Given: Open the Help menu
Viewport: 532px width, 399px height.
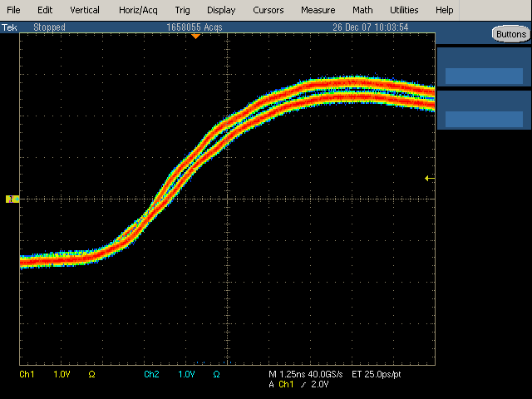Looking at the screenshot, I should coord(445,10).
